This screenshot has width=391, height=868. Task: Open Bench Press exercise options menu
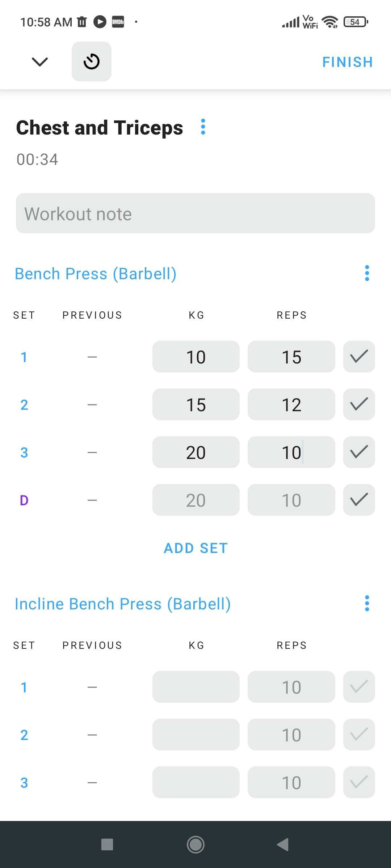pos(367,273)
